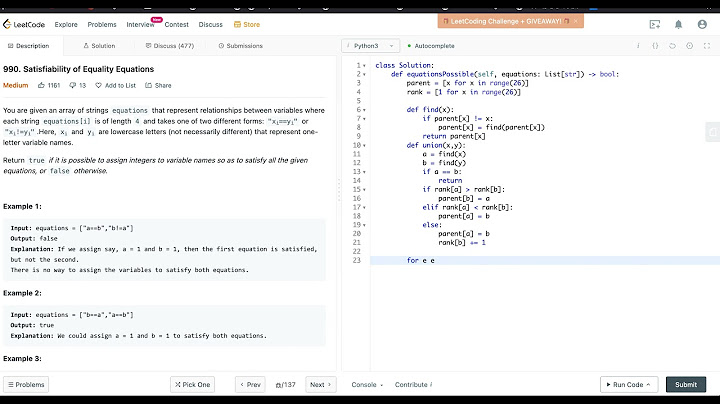The width and height of the screenshot is (720, 404).
Task: Go to the Interview section
Action: pyautogui.click(x=141, y=24)
